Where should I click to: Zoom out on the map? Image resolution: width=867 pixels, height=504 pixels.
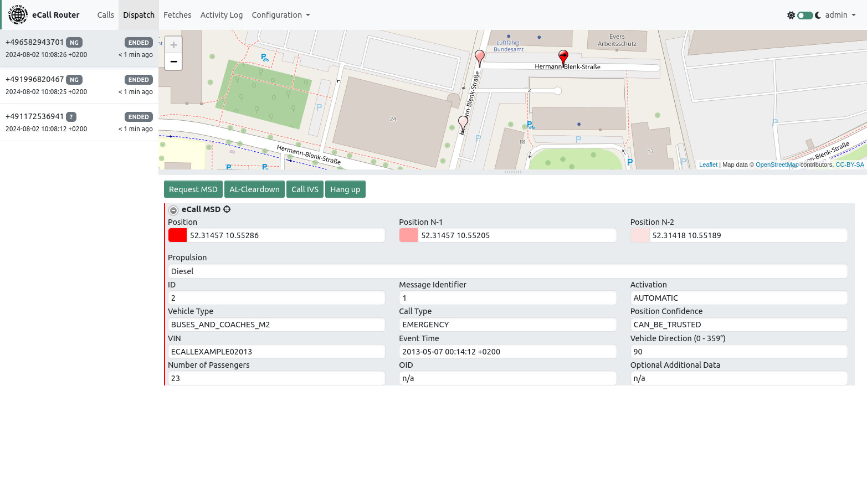pyautogui.click(x=173, y=61)
